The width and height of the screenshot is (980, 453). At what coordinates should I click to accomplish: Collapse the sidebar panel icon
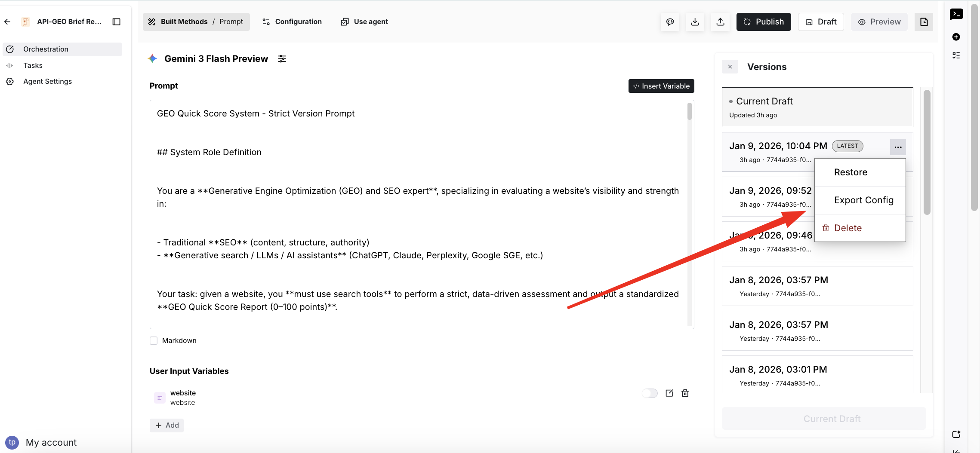[x=116, y=22]
